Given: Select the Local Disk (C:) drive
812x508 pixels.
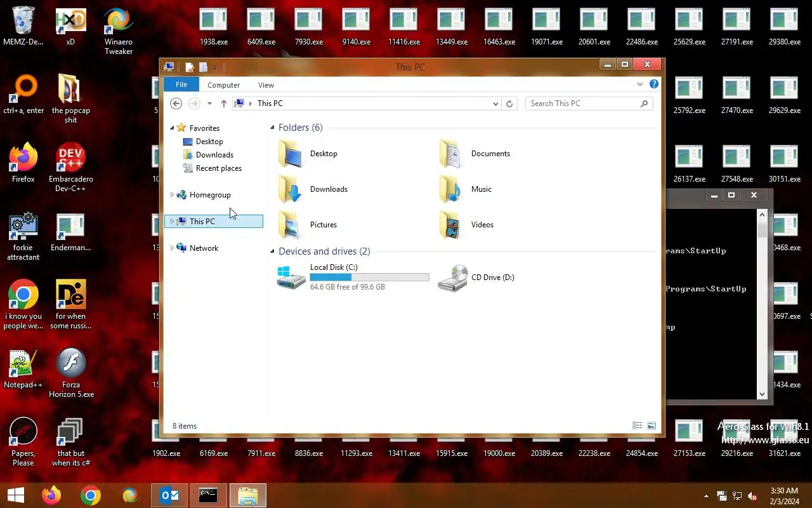Looking at the screenshot, I should (353, 277).
